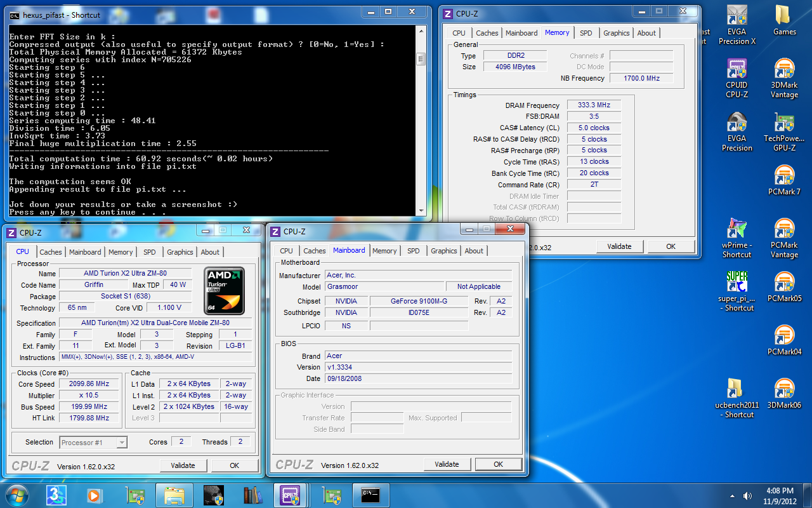Open SPD tab in Memory window
This screenshot has height=508, width=812.
pos(586,33)
